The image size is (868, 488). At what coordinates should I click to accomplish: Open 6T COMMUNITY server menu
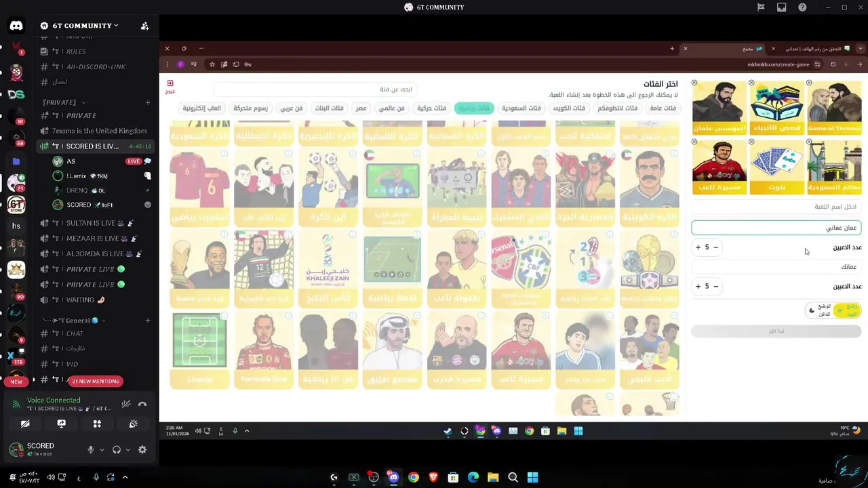pos(79,26)
